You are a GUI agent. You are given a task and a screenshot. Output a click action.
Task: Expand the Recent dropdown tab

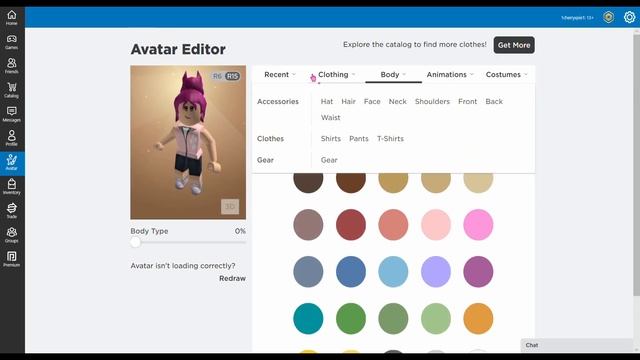(280, 75)
